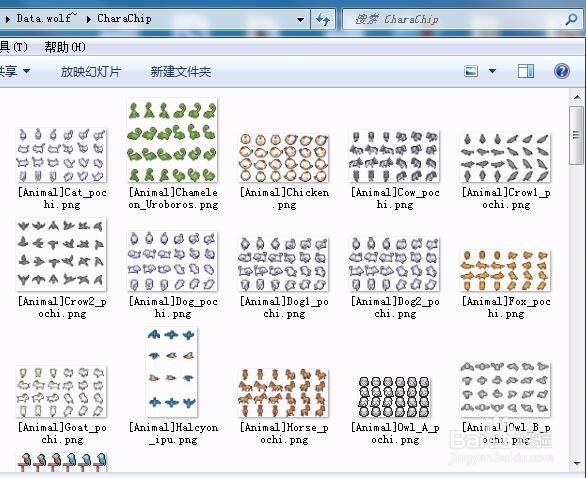Select the Horse_pochi brown sprite thumbnail
The height and width of the screenshot is (478, 586).
[x=284, y=393]
